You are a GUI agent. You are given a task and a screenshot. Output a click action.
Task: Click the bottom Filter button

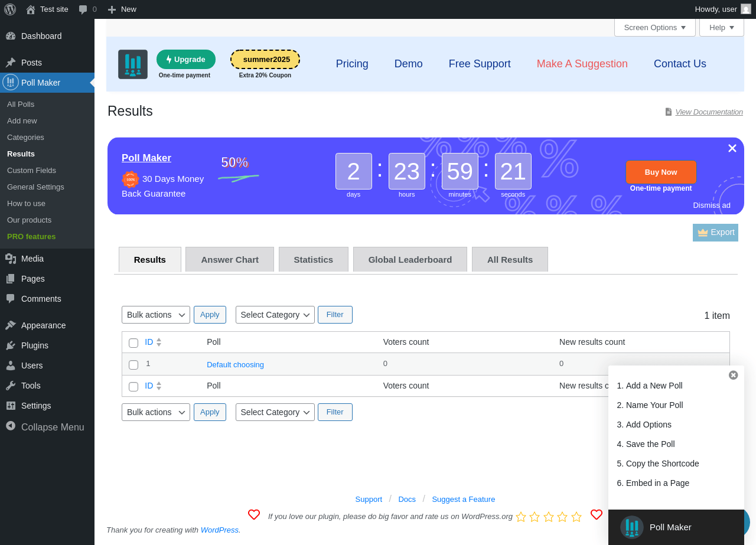point(335,412)
